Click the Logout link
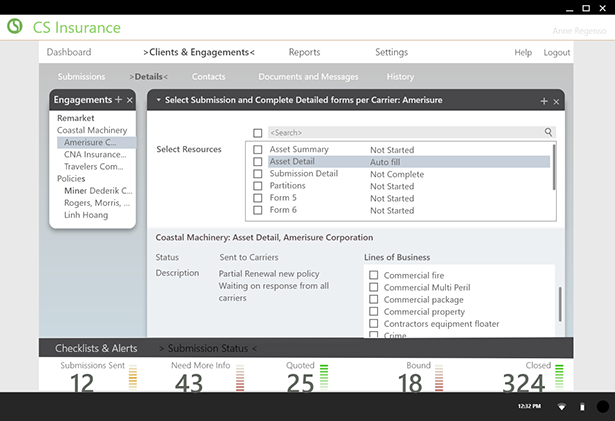615x421 pixels. (x=556, y=52)
